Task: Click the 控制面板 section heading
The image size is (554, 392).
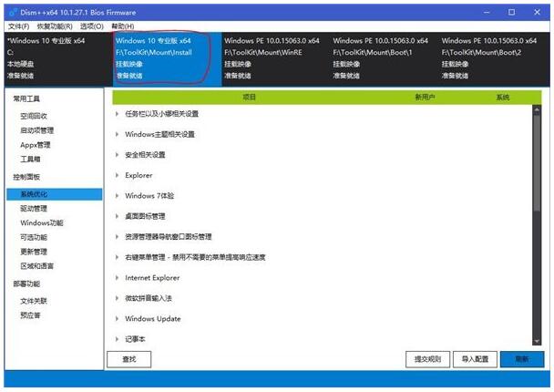Action: pyautogui.click(x=26, y=177)
